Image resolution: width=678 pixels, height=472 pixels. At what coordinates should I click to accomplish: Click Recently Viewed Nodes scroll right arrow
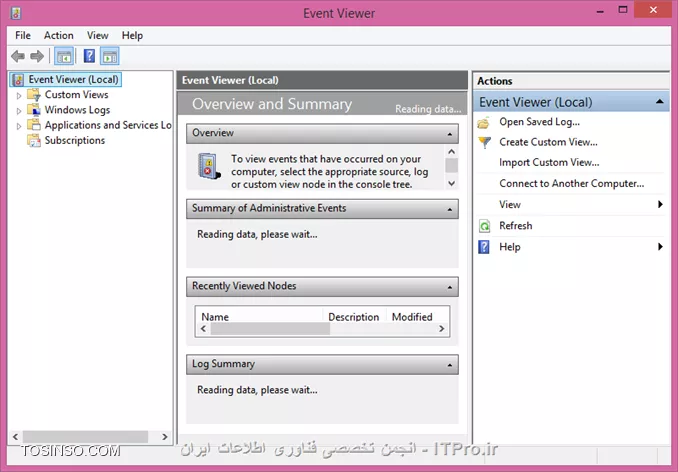point(441,329)
